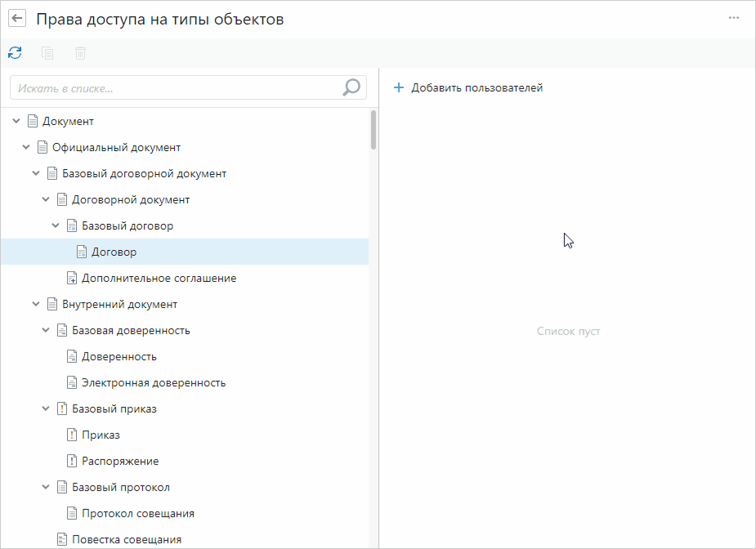Collapse the Внутренний документ node
The width and height of the screenshot is (756, 549).
click(36, 304)
